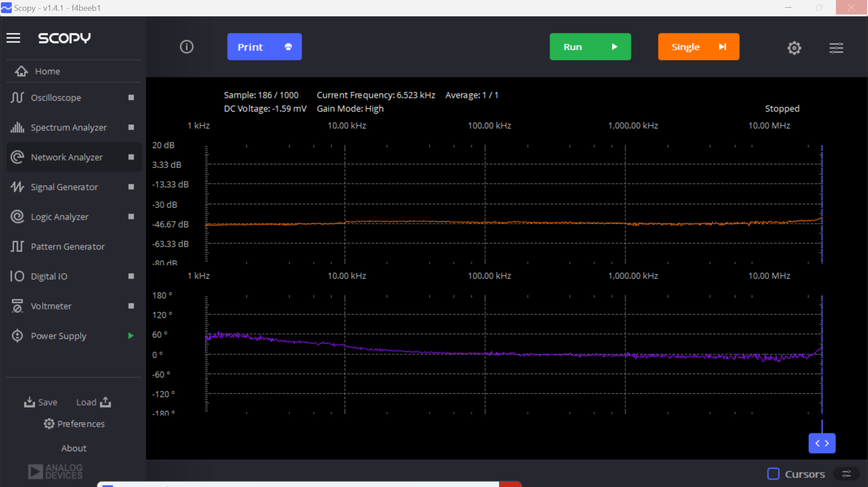
Task: Toggle Oscilloscope run/stop square
Action: (131, 98)
